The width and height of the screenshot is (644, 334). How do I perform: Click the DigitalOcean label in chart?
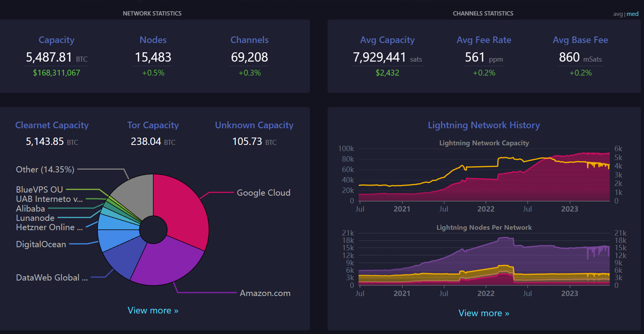(41, 244)
